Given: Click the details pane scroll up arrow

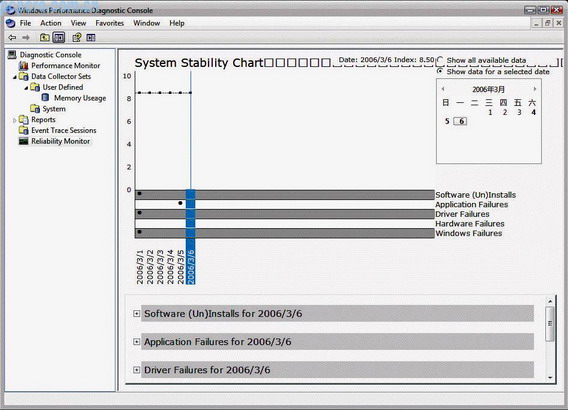Looking at the screenshot, I should tap(550, 301).
